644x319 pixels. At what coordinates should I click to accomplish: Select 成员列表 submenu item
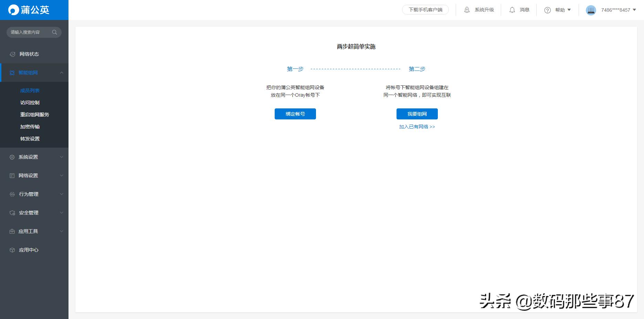(x=30, y=91)
